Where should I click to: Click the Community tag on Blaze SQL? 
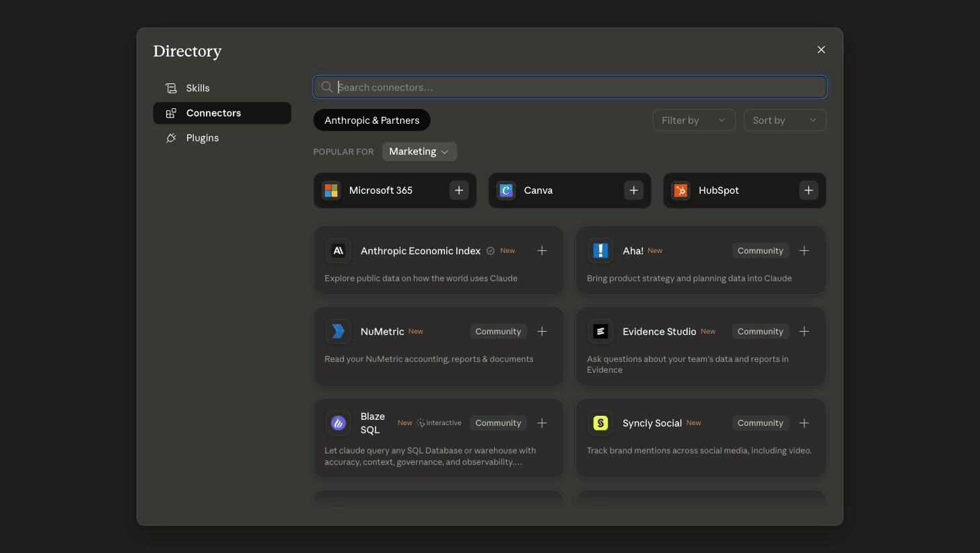(498, 423)
